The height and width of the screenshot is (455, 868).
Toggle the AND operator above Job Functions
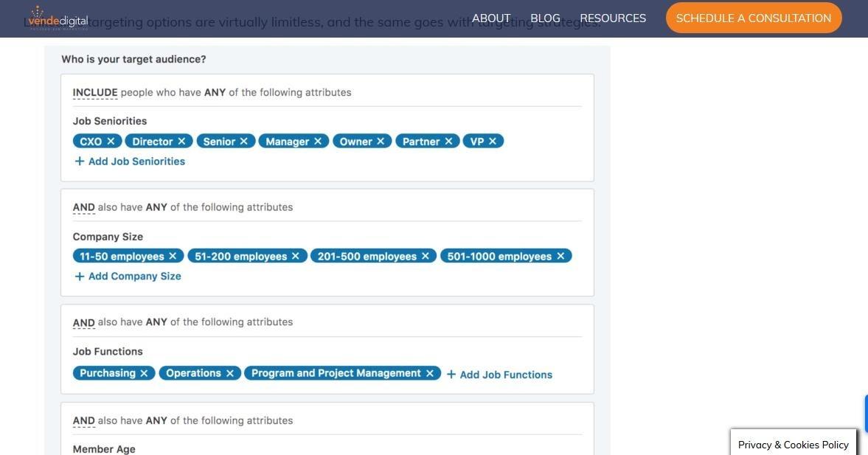pyautogui.click(x=83, y=323)
